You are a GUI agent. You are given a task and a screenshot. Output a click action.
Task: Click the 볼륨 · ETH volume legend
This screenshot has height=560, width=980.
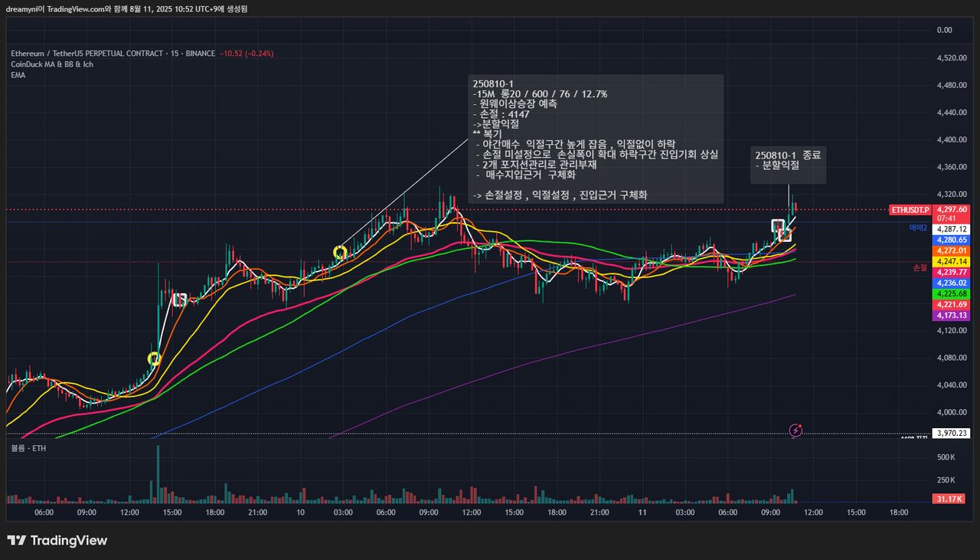tap(28, 448)
